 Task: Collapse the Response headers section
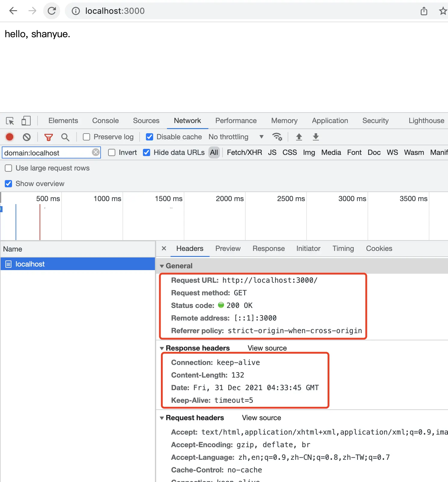[162, 348]
